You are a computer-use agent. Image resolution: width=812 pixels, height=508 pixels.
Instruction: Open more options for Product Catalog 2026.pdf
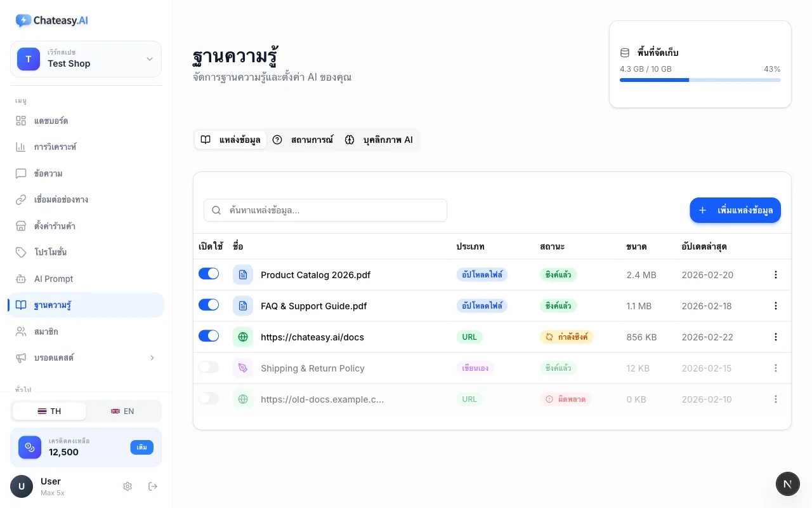coord(776,275)
